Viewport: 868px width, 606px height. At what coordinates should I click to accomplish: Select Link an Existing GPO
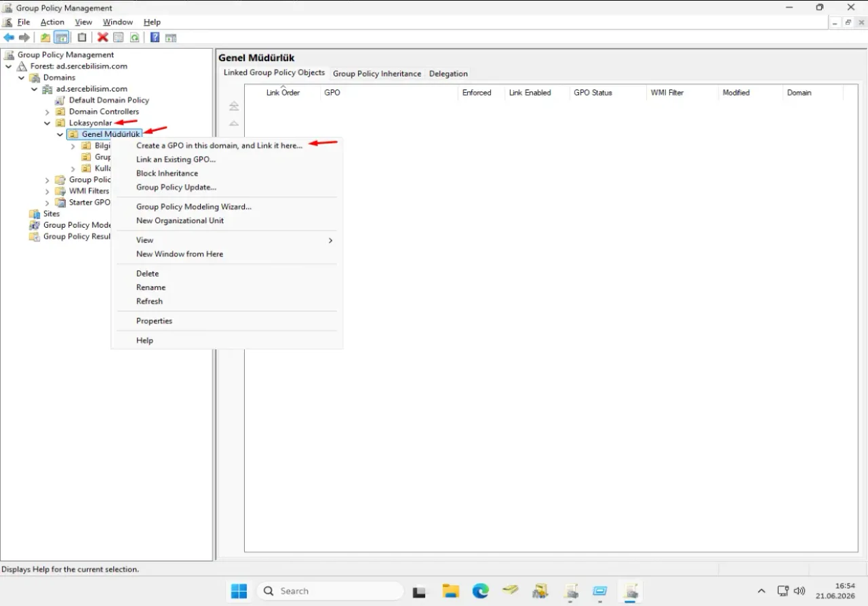pyautogui.click(x=176, y=159)
